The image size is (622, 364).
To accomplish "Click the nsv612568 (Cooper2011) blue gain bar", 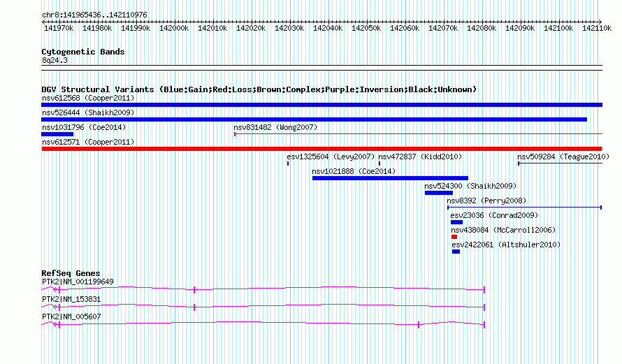I will pos(321,105).
